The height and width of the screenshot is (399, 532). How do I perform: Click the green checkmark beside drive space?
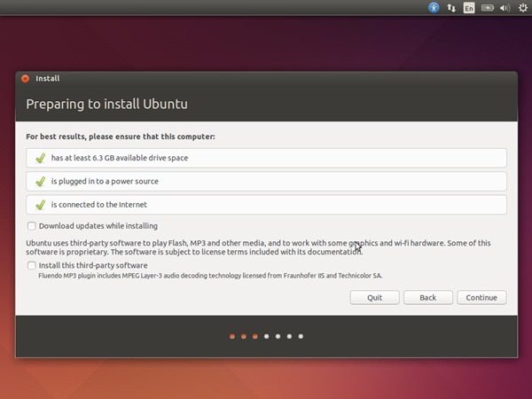click(x=41, y=158)
